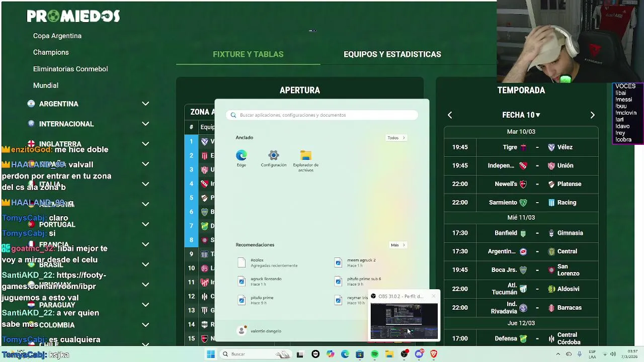The image size is (644, 362).
Task: Launch Copilot from the taskbar
Action: click(330, 354)
